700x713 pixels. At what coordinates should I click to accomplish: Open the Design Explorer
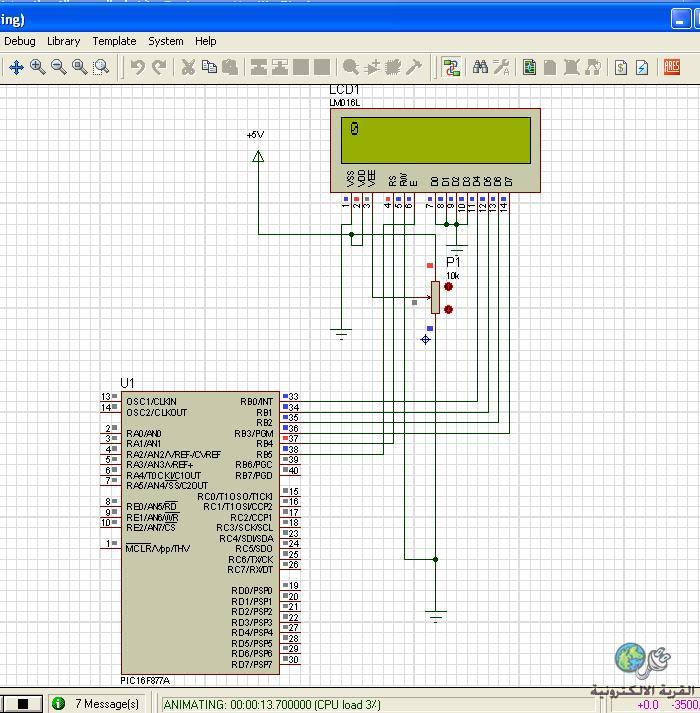click(529, 67)
